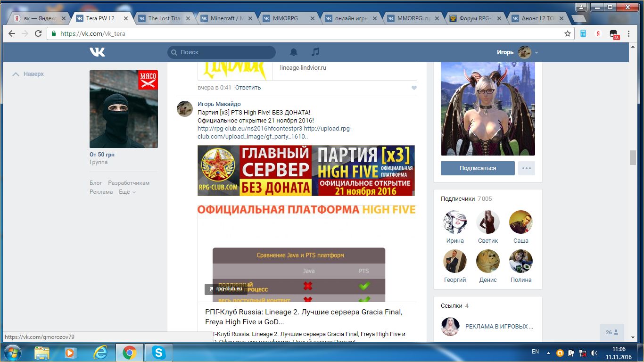Open the Разработчикам footer link
This screenshot has width=644, height=362.
click(129, 183)
